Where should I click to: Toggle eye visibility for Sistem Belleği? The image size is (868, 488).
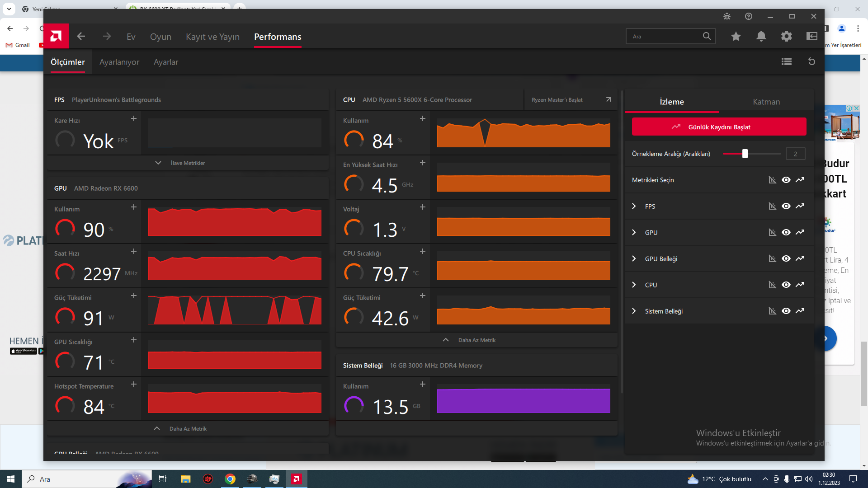pyautogui.click(x=786, y=311)
